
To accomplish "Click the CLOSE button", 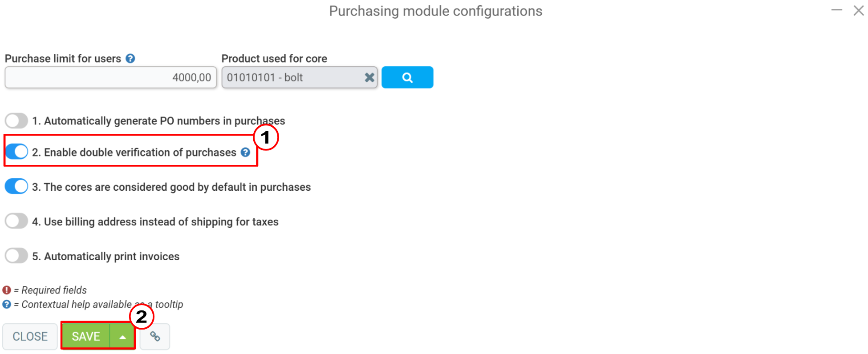I will coord(29,336).
